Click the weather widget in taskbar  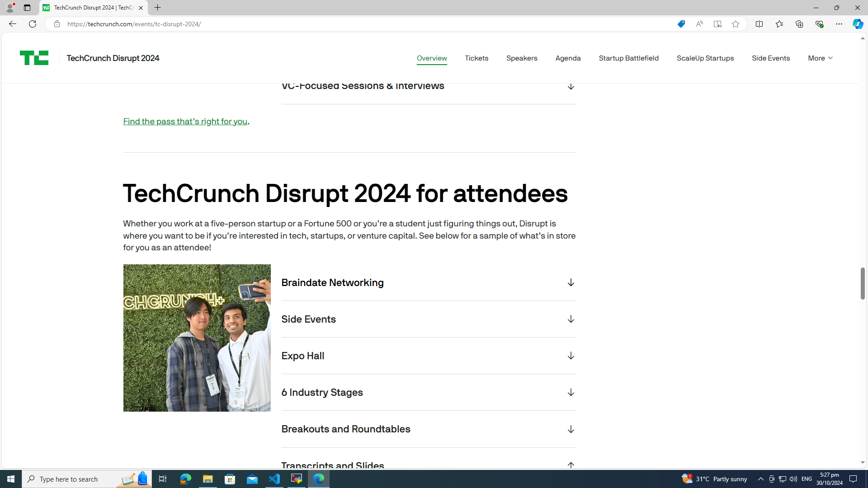(x=714, y=479)
